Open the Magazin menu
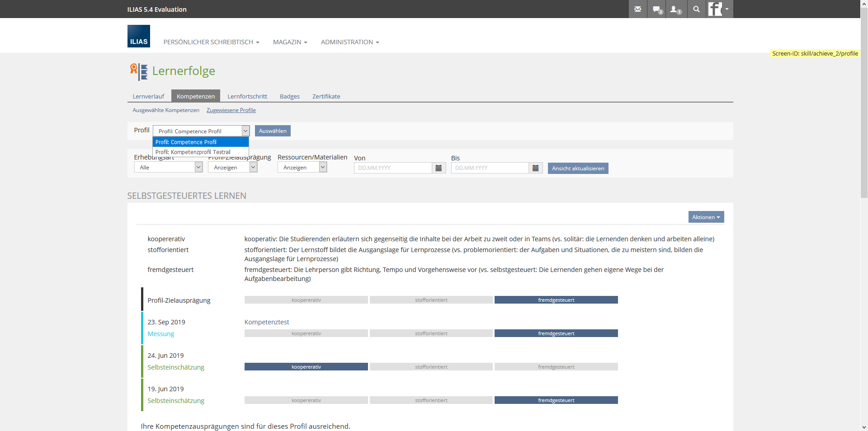Image resolution: width=868 pixels, height=431 pixels. click(290, 42)
